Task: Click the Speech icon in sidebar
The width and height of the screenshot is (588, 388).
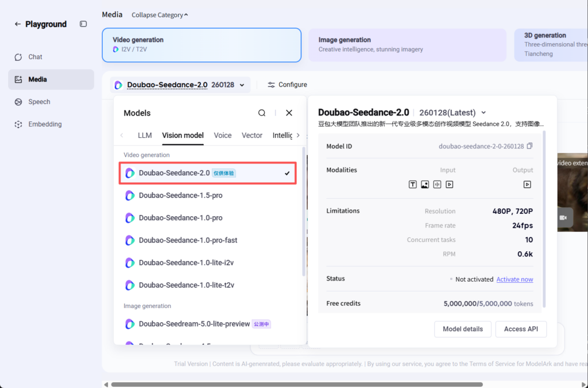Action: point(18,102)
